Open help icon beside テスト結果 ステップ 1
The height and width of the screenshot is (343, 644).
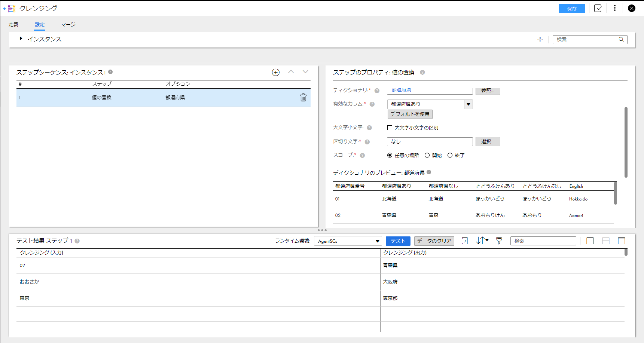click(x=77, y=241)
